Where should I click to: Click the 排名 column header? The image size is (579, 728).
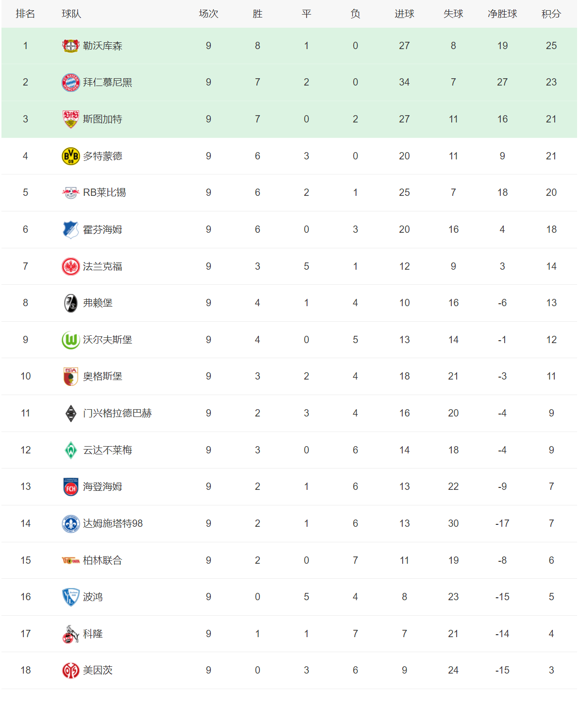[x=25, y=14]
